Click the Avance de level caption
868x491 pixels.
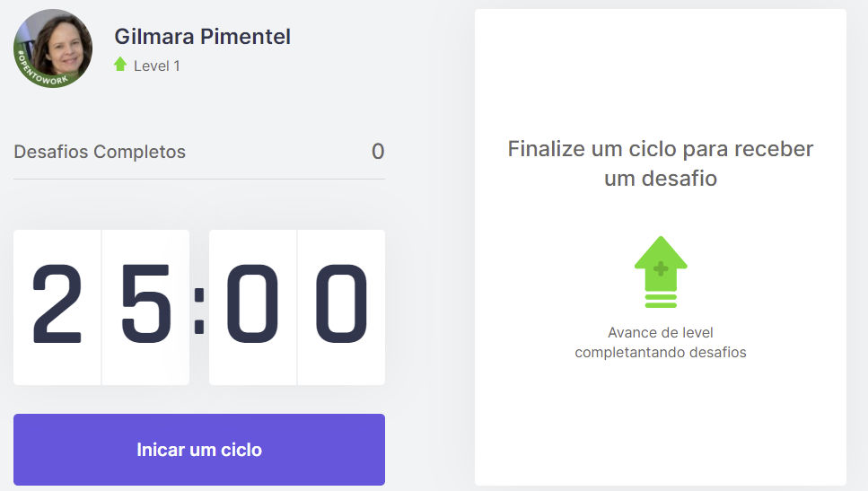pyautogui.click(x=661, y=342)
